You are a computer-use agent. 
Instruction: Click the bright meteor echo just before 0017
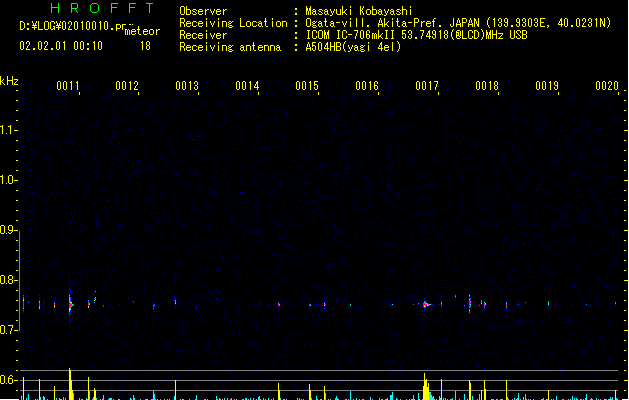coord(426,305)
